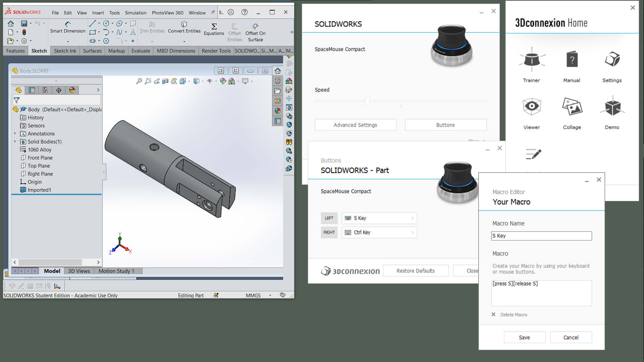Click Cancel in the Macro Editor

[571, 337]
